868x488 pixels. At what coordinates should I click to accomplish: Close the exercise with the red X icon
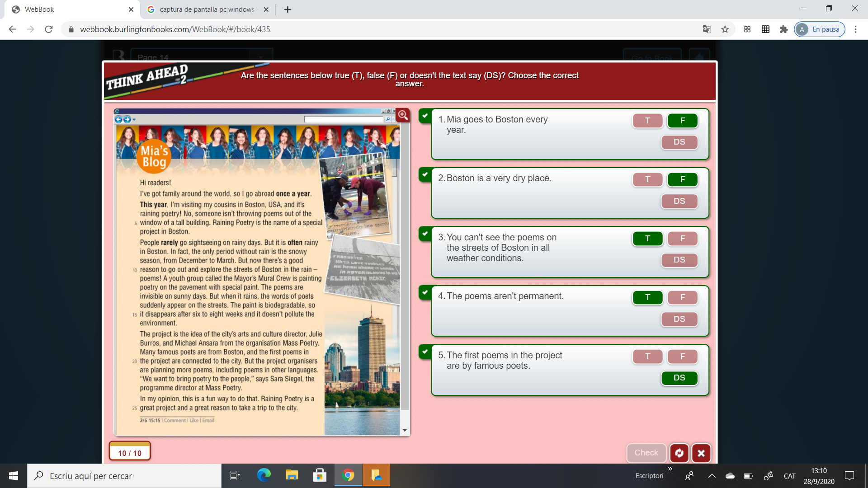coord(701,453)
